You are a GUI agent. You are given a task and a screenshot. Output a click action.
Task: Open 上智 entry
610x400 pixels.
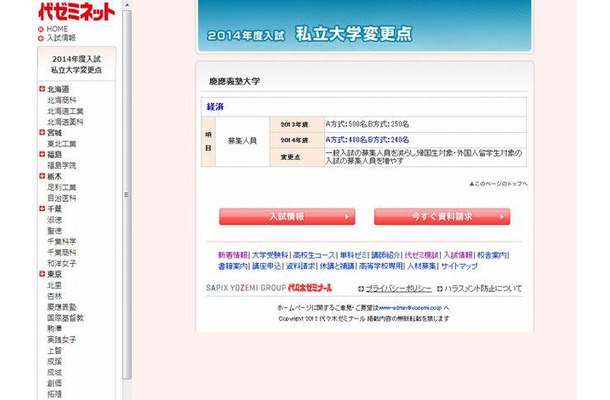(x=54, y=351)
